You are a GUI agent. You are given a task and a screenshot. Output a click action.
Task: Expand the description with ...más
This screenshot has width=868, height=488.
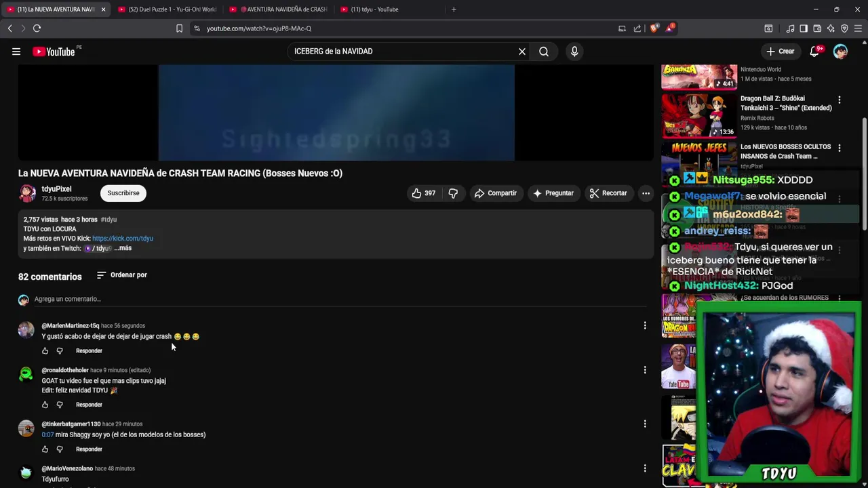[x=123, y=248]
